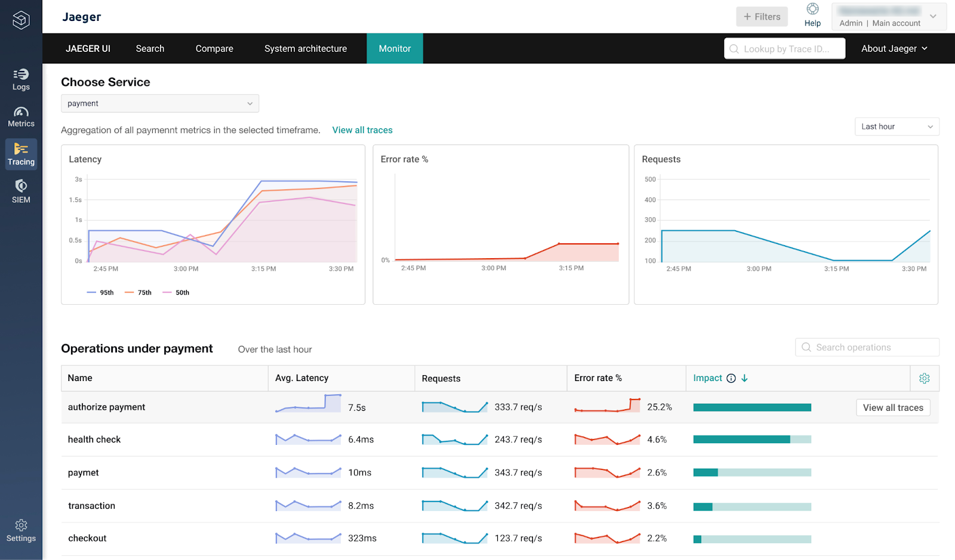955x560 pixels.
Task: Click transaction latency sparkline
Action: 308,506
